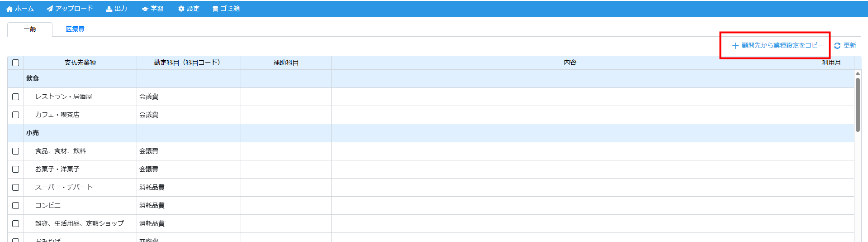The image size is (868, 242).
Task: Click the upload paper plane icon
Action: click(50, 9)
